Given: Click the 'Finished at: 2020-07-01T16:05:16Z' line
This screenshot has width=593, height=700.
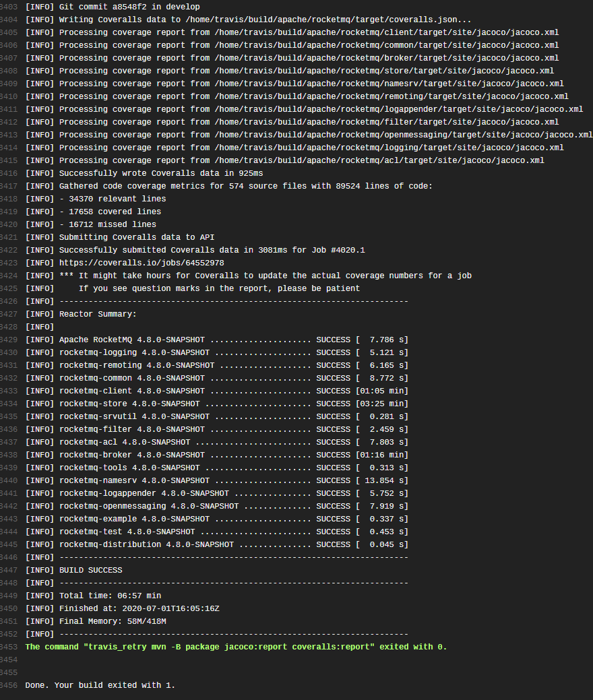Looking at the screenshot, I should pyautogui.click(x=123, y=608).
